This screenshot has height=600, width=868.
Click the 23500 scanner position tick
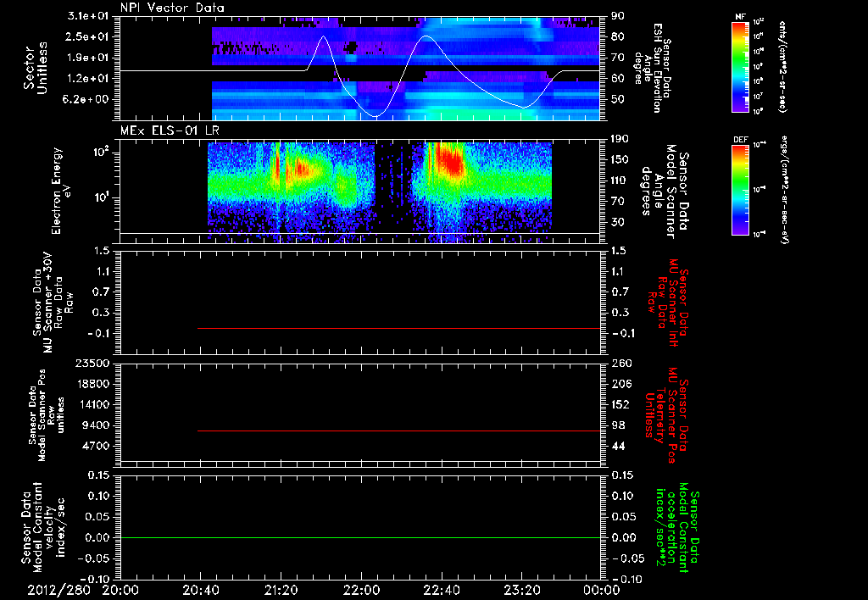92,364
